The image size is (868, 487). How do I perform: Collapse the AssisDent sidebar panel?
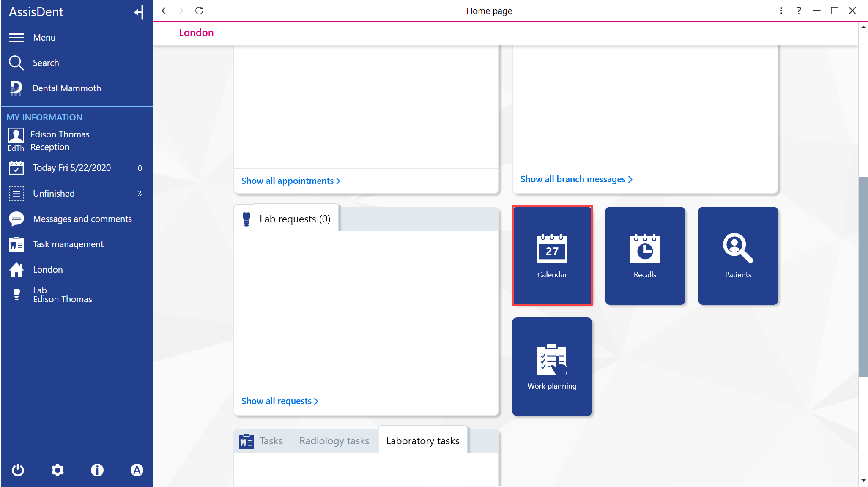coord(139,12)
